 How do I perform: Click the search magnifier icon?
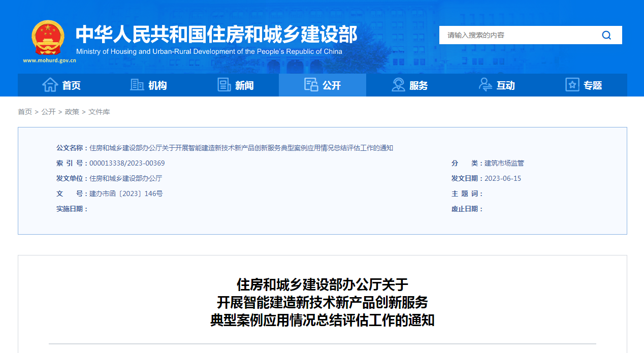point(606,35)
